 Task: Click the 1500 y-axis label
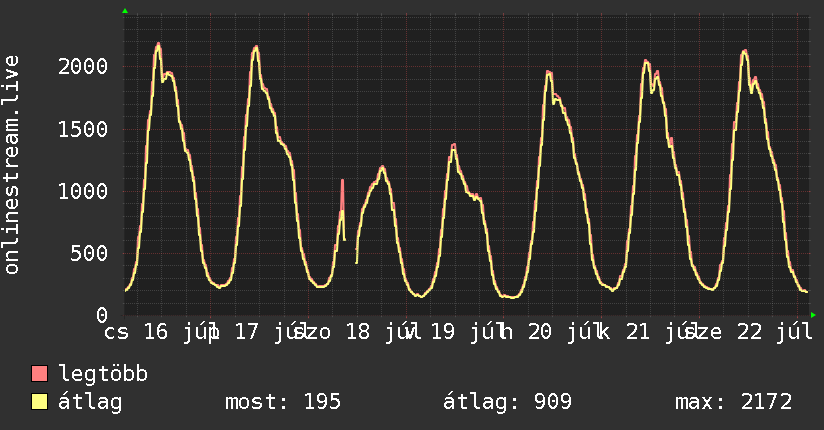click(83, 129)
